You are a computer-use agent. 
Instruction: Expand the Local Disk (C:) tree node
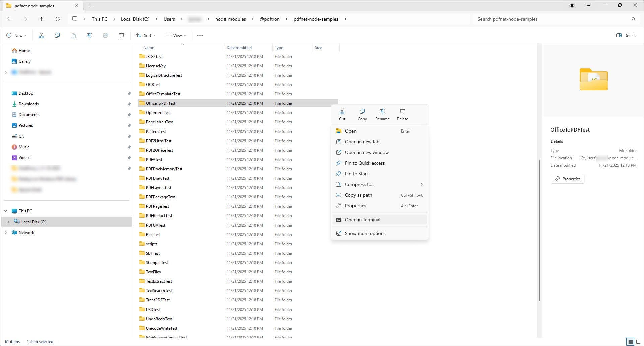(8, 222)
